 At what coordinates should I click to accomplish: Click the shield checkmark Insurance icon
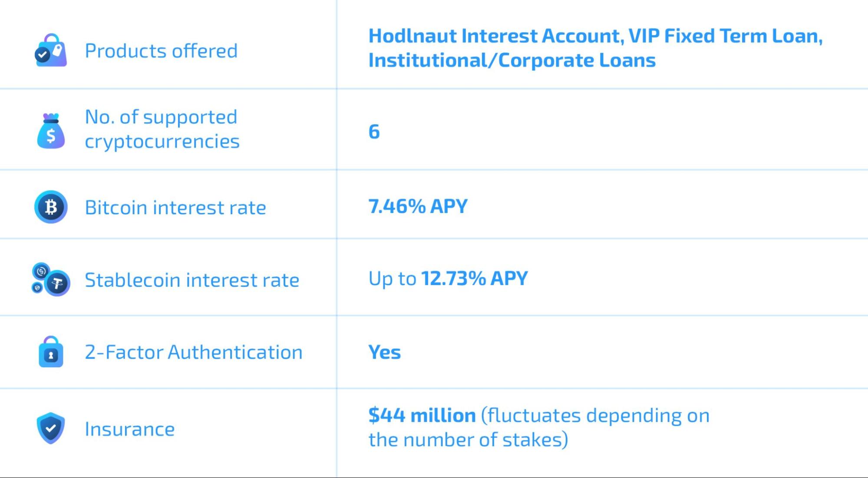pos(51,428)
